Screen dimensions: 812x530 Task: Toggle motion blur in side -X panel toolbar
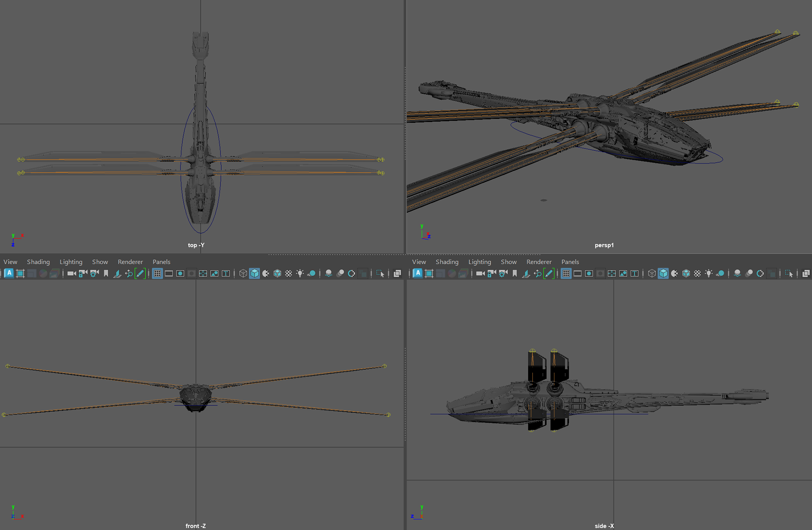749,273
